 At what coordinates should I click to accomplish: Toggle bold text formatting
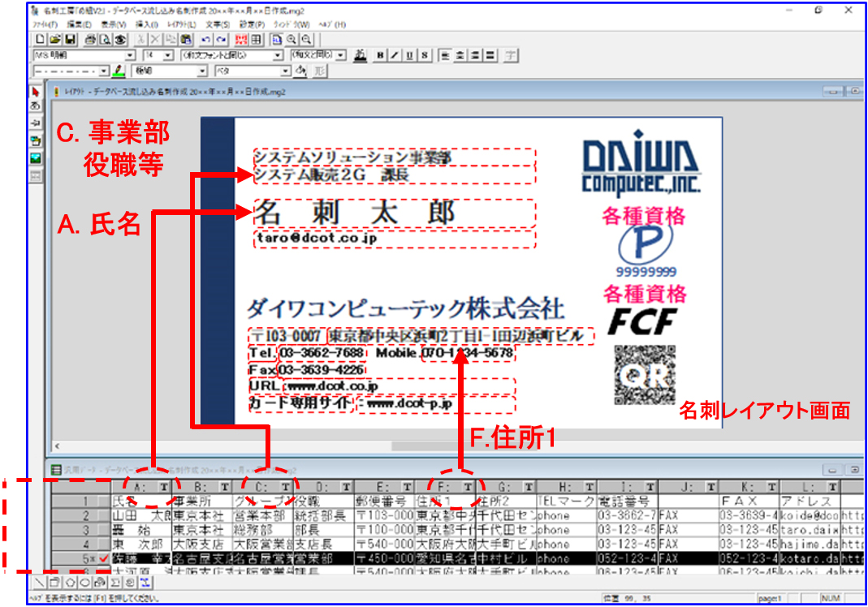tap(378, 55)
